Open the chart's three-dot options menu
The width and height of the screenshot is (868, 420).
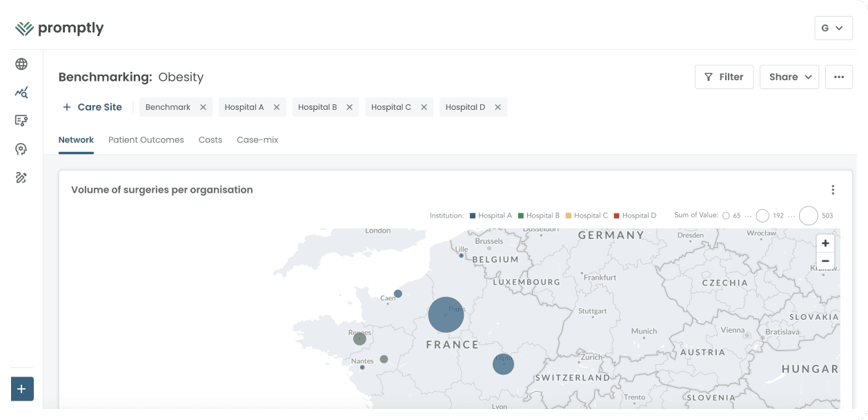[833, 190]
